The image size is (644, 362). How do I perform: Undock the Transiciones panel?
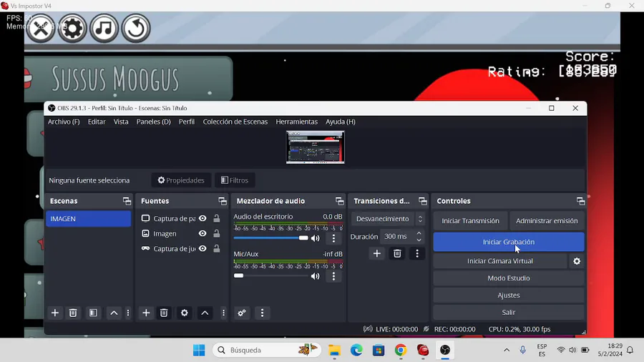(423, 201)
